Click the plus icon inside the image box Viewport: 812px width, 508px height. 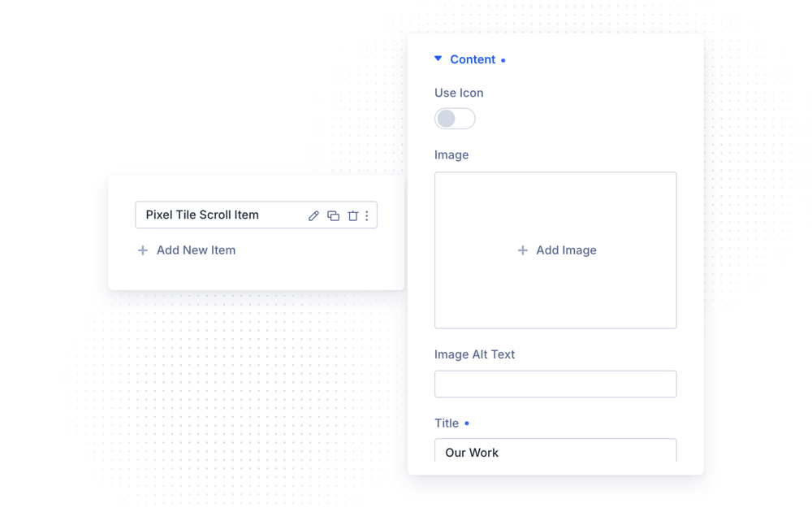point(522,250)
